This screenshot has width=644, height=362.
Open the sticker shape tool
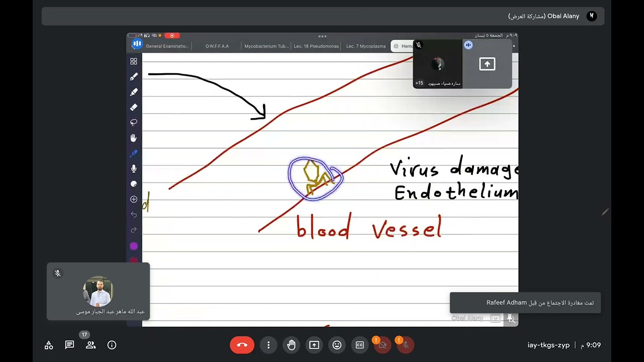tap(133, 184)
